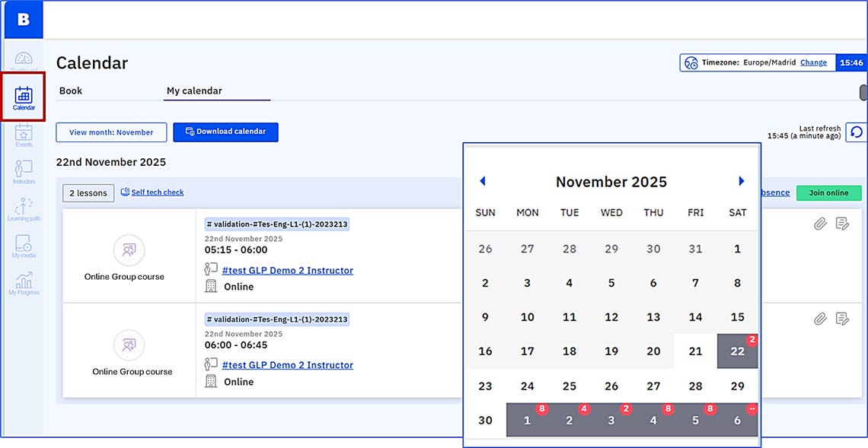Open Learning path in the sidebar
The width and height of the screenshot is (868, 448).
[24, 208]
